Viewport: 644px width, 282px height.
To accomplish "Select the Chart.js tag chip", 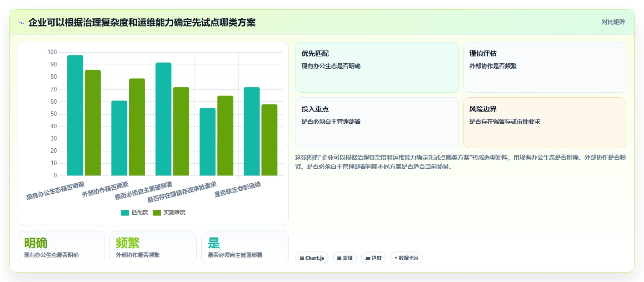I will click(x=312, y=258).
